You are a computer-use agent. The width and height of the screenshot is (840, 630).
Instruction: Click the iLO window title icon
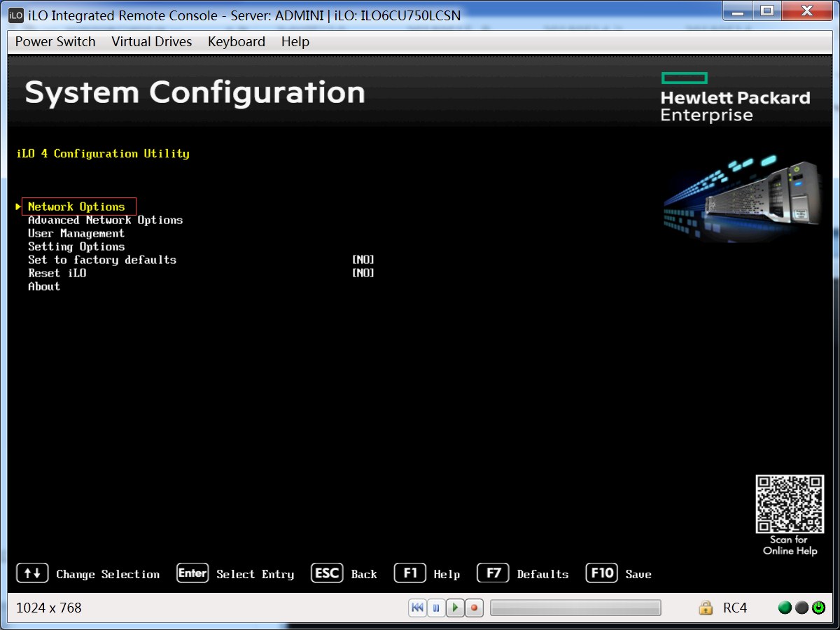tap(16, 15)
